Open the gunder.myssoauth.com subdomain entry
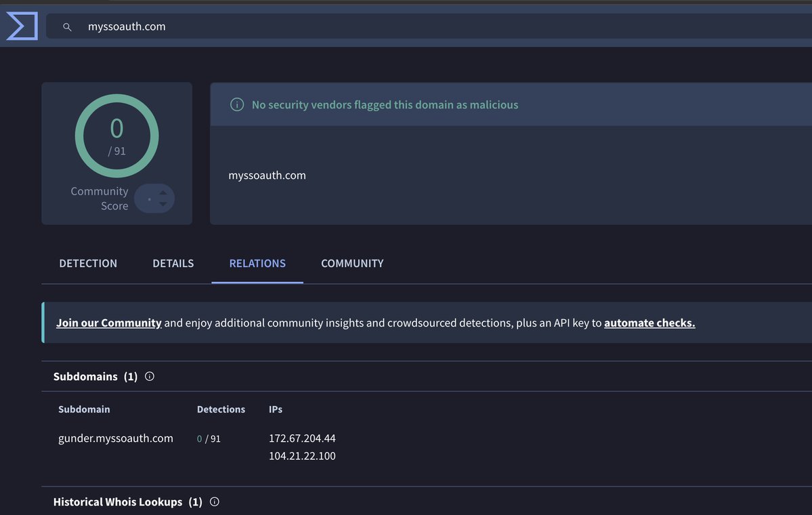The image size is (812, 515). [x=116, y=438]
